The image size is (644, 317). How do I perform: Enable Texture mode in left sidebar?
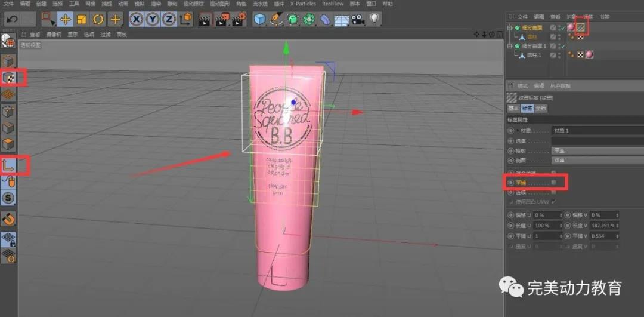pyautogui.click(x=8, y=78)
